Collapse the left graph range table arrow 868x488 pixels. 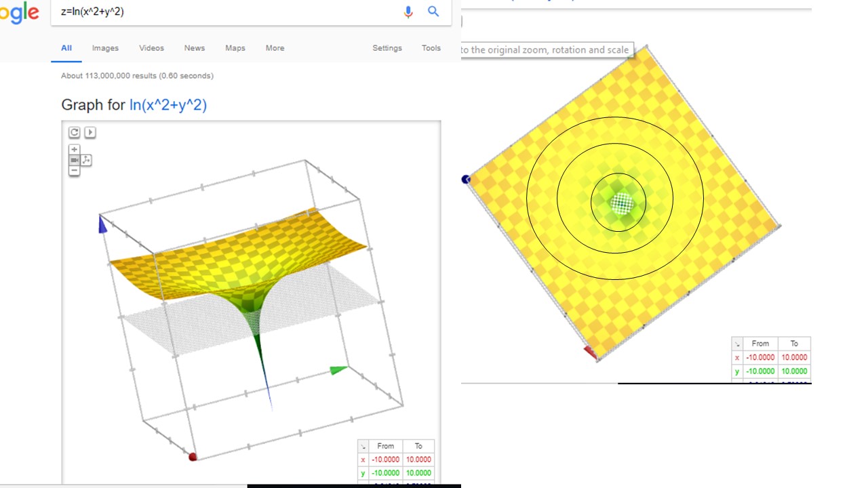pyautogui.click(x=363, y=446)
